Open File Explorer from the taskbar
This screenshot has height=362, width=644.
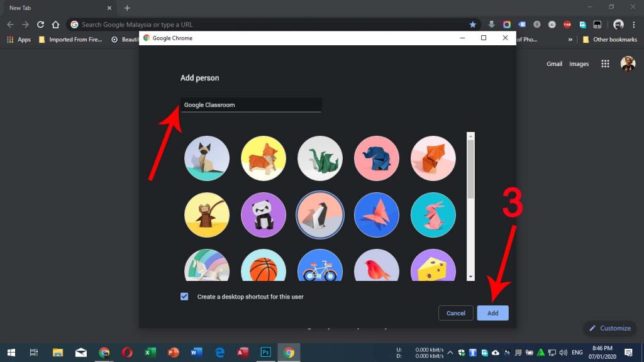pos(57,352)
